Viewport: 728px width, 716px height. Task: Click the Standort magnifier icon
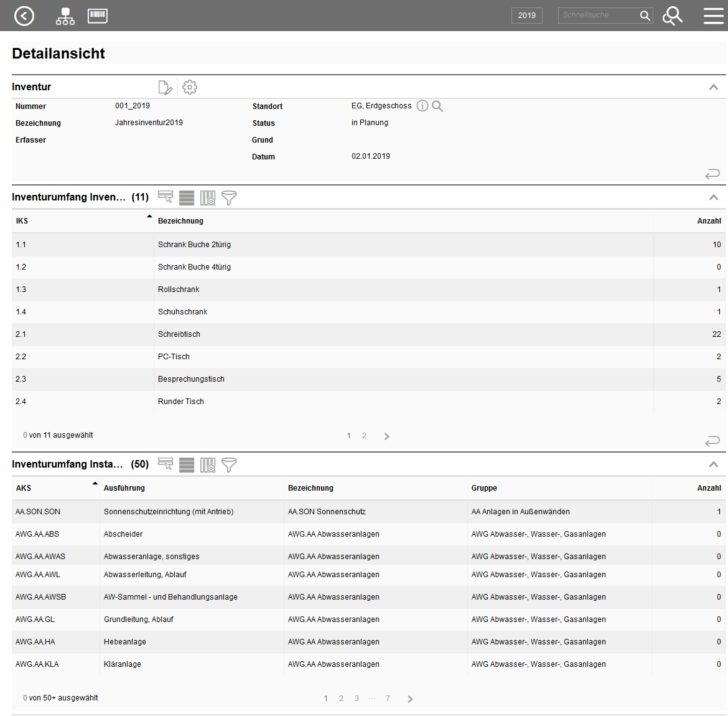[x=437, y=106]
